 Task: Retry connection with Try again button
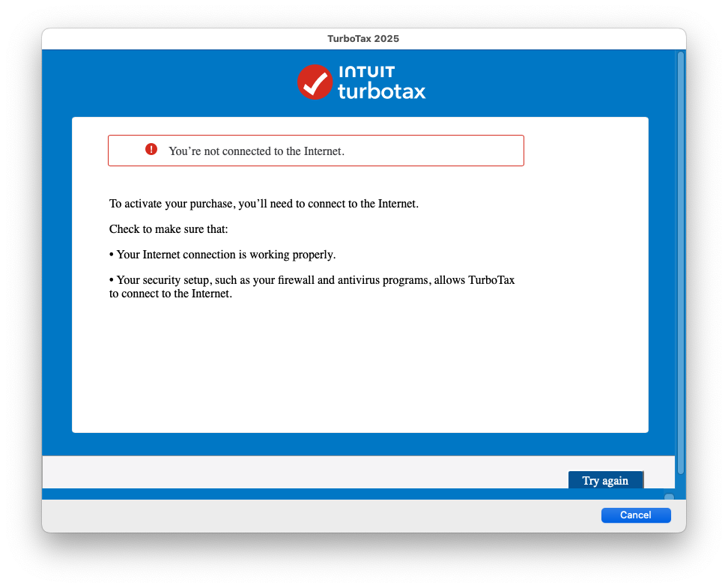(x=605, y=480)
